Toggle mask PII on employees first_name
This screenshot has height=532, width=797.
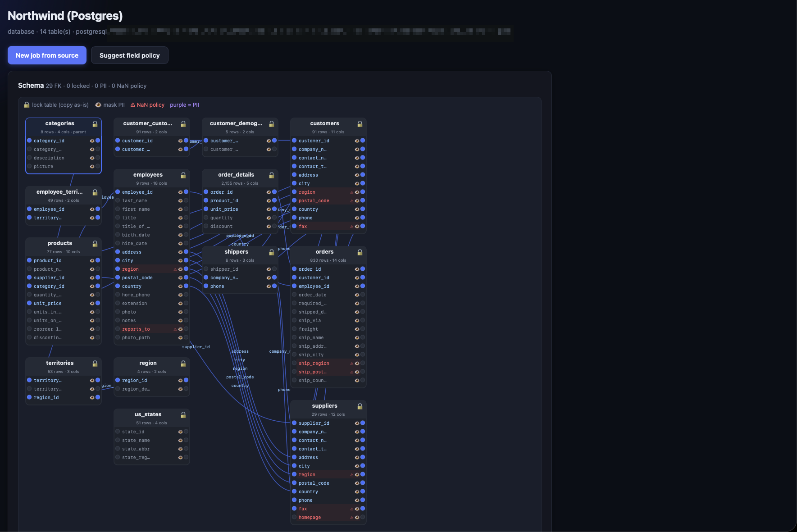click(180, 209)
